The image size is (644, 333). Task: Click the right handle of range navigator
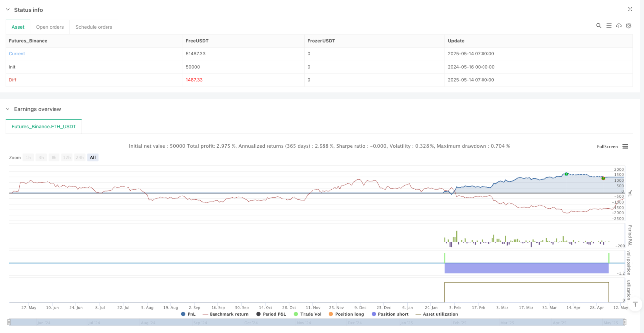coord(624,322)
